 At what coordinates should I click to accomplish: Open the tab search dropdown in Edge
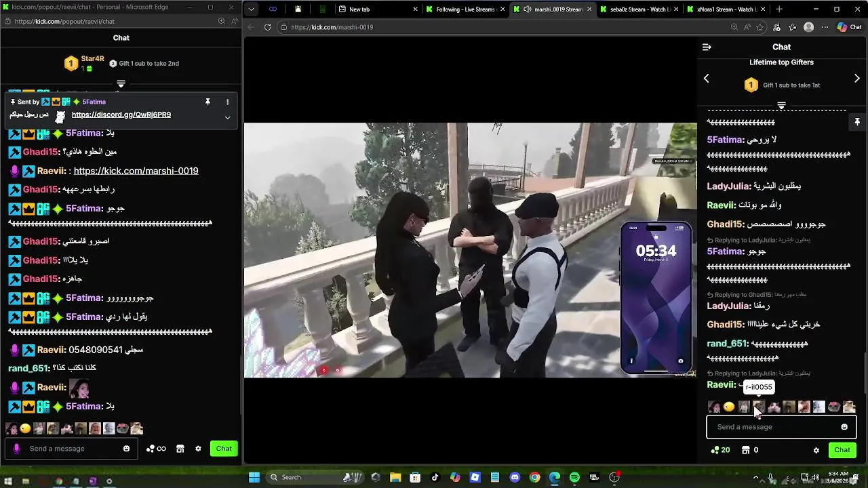252,9
